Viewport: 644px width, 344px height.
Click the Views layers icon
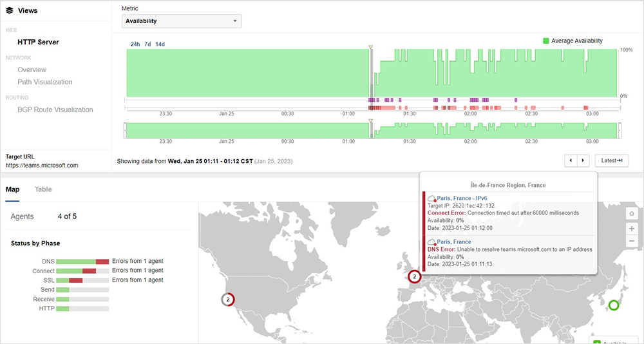coord(10,10)
